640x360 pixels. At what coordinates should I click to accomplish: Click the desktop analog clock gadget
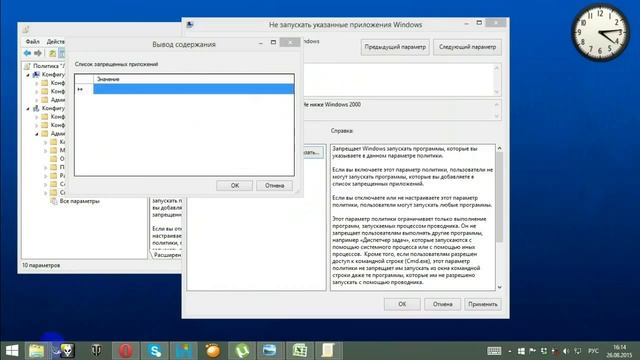[x=600, y=32]
